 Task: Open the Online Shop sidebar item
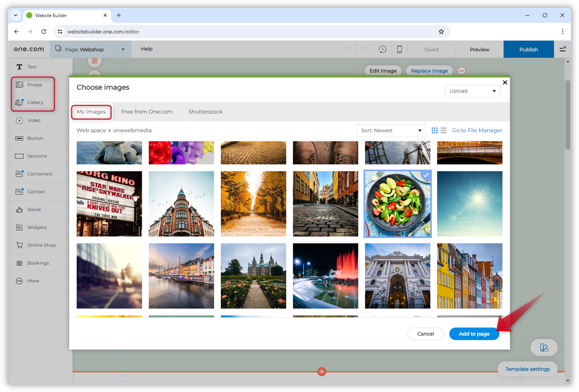41,245
